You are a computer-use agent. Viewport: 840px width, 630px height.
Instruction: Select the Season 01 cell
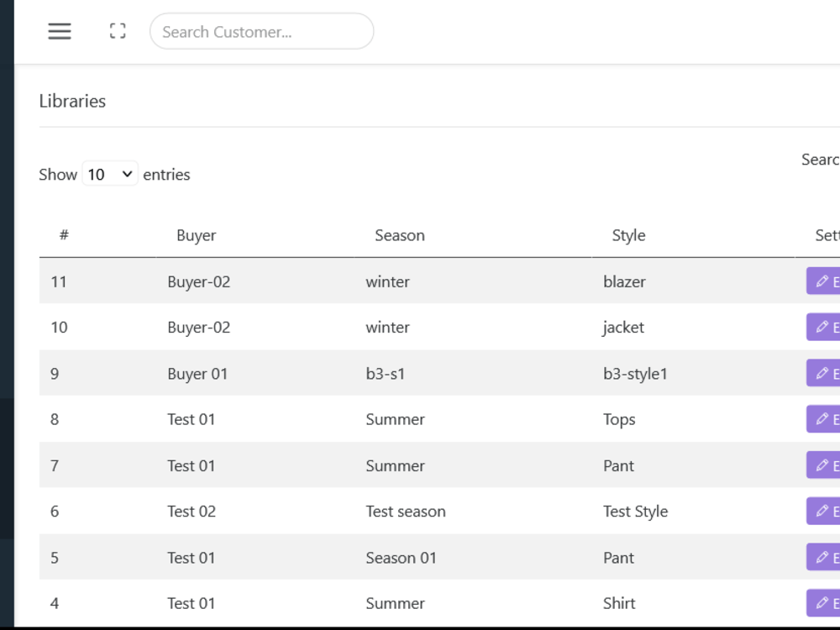[401, 558]
